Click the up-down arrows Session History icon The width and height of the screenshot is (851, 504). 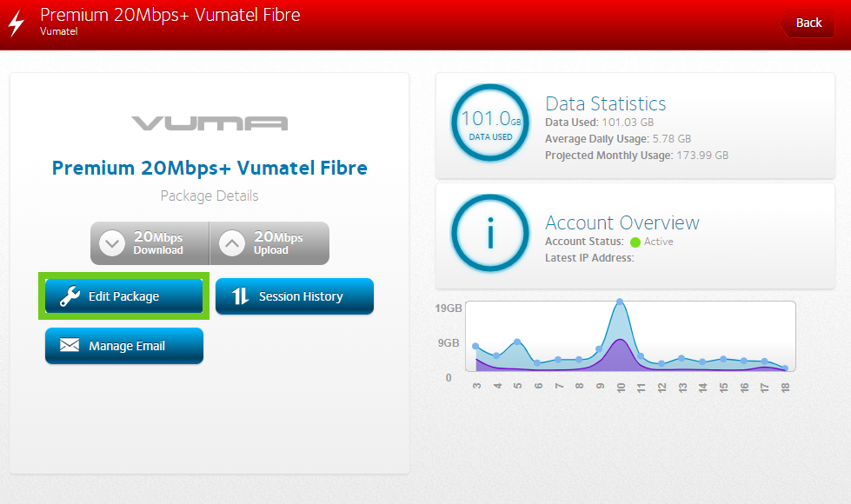[x=241, y=296]
